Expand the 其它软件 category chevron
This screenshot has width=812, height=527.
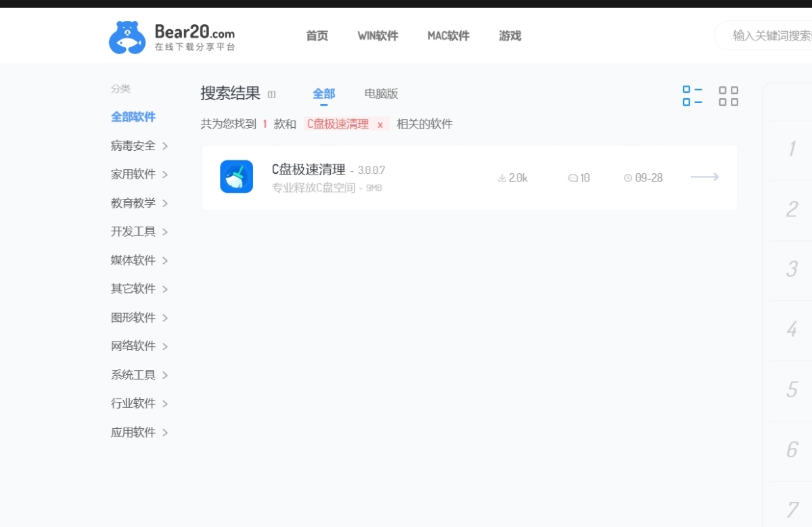pos(165,289)
